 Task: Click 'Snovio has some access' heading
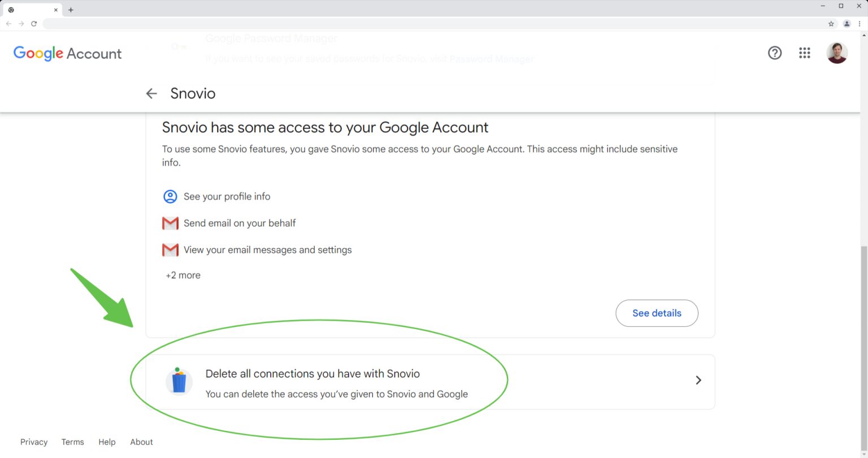[x=325, y=127]
